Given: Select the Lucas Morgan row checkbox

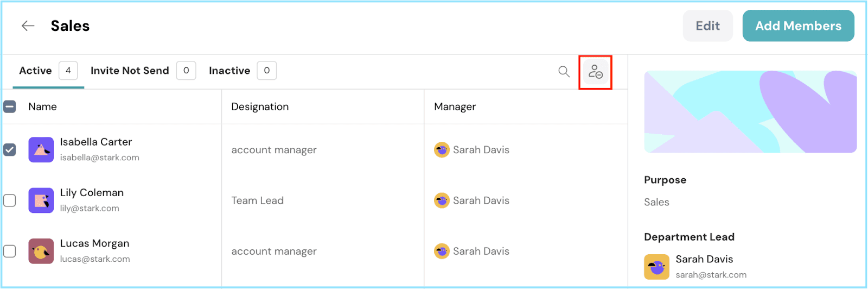Looking at the screenshot, I should click(x=10, y=251).
